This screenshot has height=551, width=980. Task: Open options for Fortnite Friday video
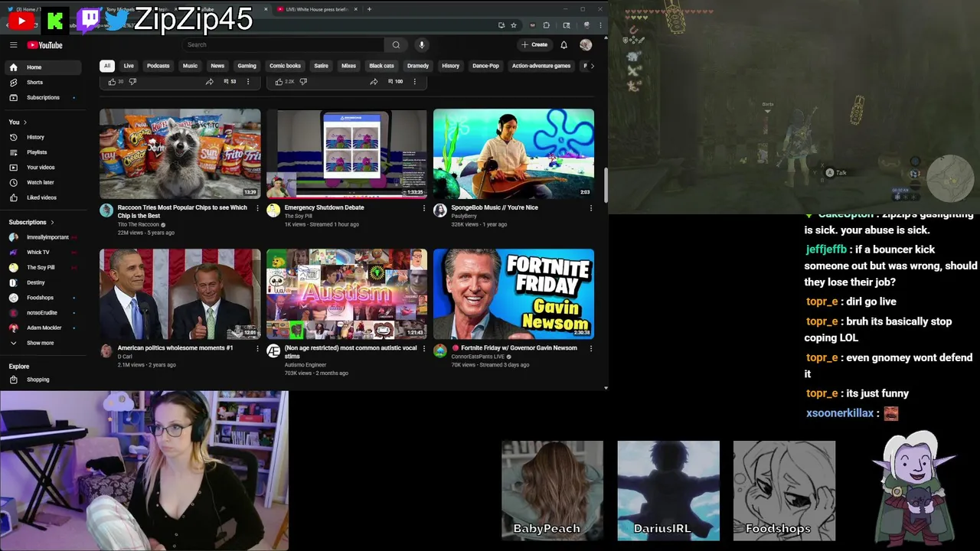(x=590, y=348)
